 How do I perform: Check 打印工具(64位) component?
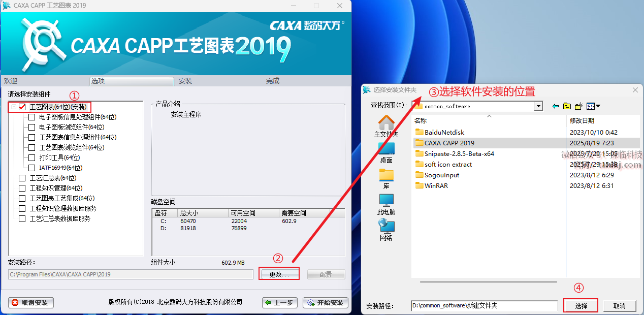(32, 157)
